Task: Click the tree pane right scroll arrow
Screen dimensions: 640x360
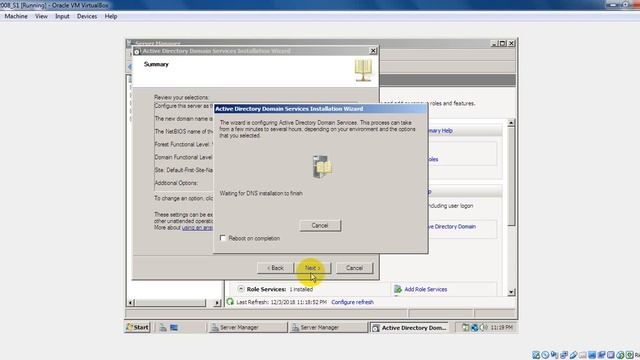Action: coord(217,303)
